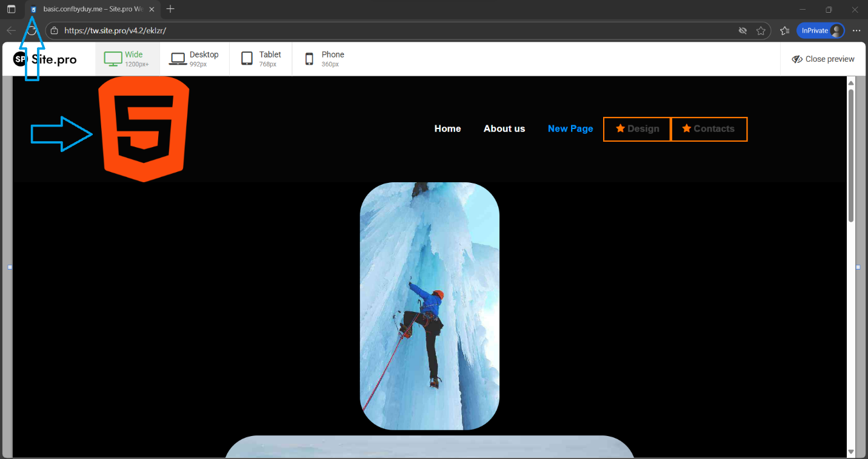Open the About us page
This screenshot has height=459, width=868.
504,129
